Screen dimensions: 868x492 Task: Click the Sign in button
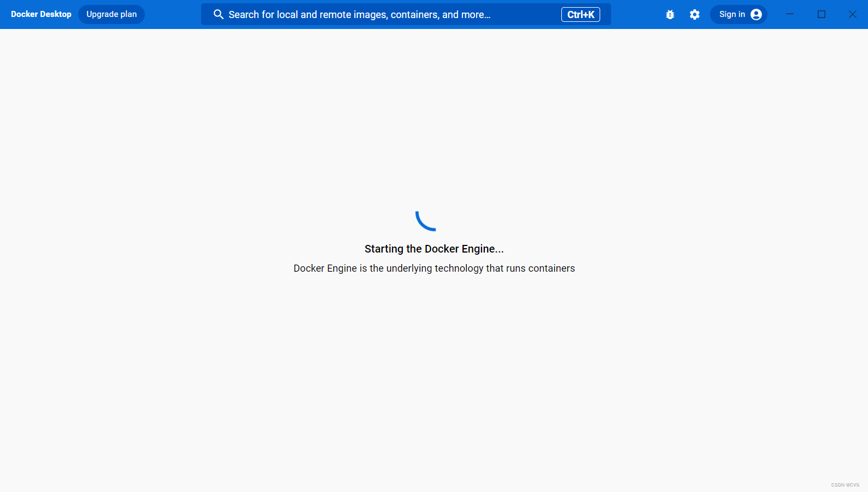[738, 14]
